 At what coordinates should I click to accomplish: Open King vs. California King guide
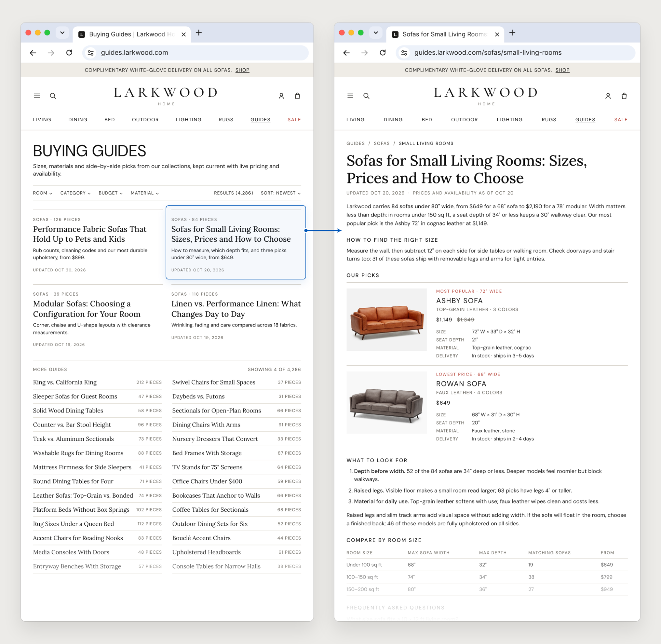(98, 382)
